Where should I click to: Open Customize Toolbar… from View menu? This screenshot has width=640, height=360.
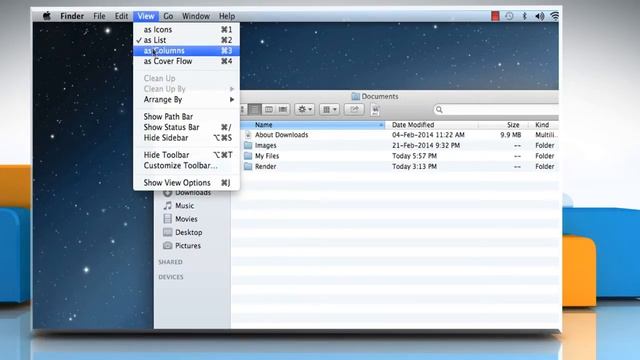tap(187, 166)
